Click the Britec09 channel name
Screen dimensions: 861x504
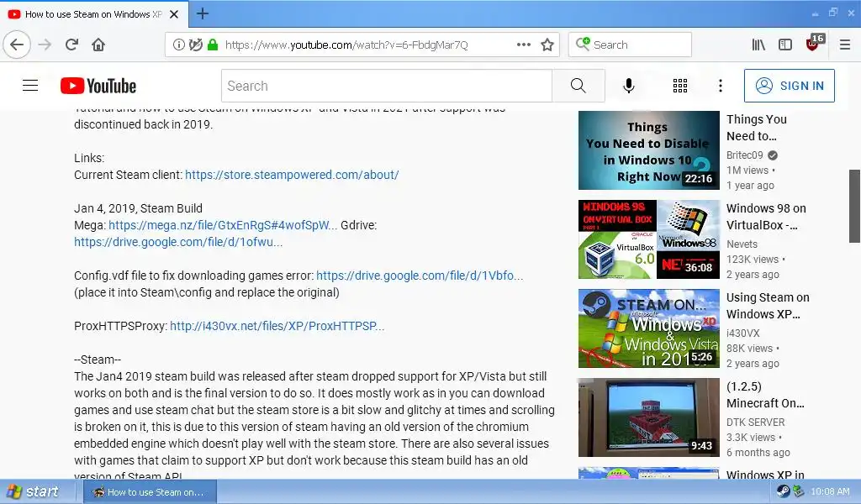pyautogui.click(x=745, y=155)
